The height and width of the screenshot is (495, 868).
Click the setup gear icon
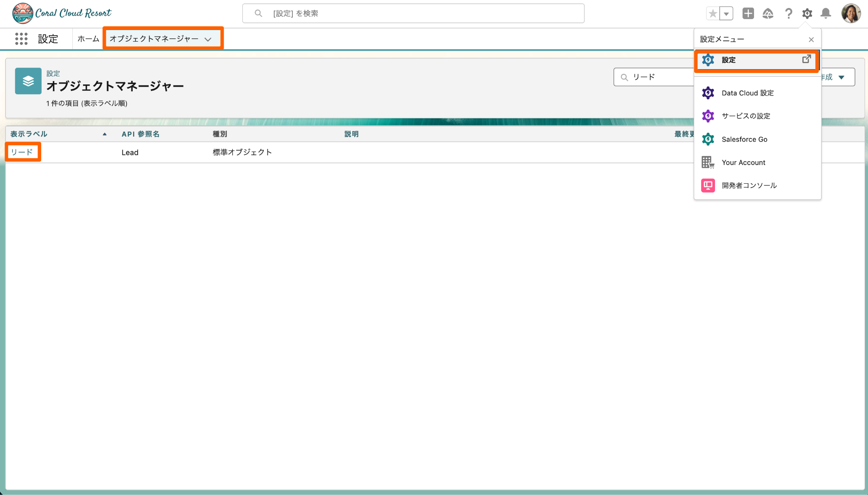click(807, 14)
